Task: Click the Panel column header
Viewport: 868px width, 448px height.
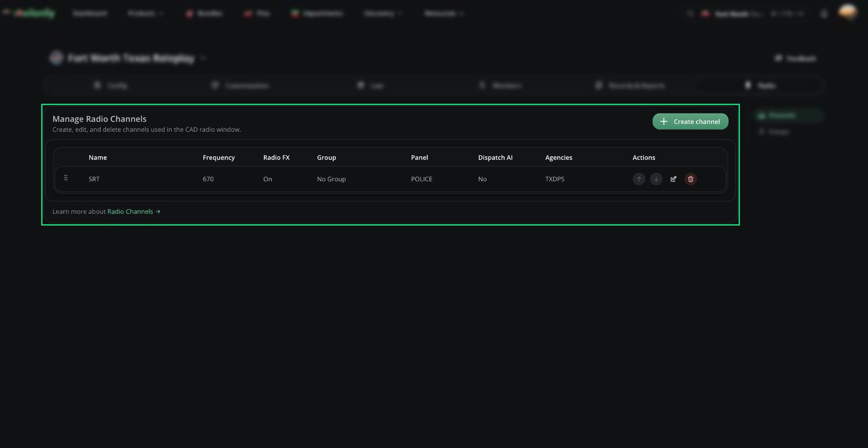Action: (419, 158)
